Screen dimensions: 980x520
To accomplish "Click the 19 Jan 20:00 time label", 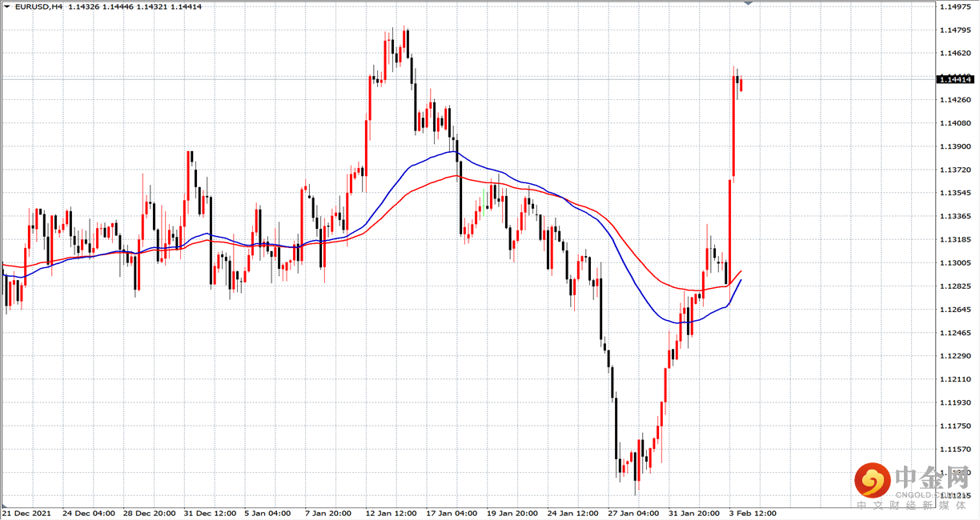I will (512, 513).
